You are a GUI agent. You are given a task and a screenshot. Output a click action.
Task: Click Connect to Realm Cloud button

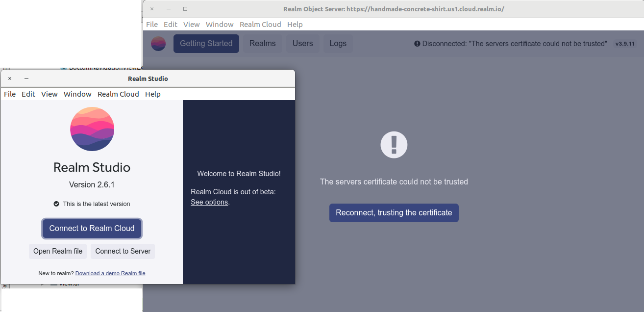92,229
